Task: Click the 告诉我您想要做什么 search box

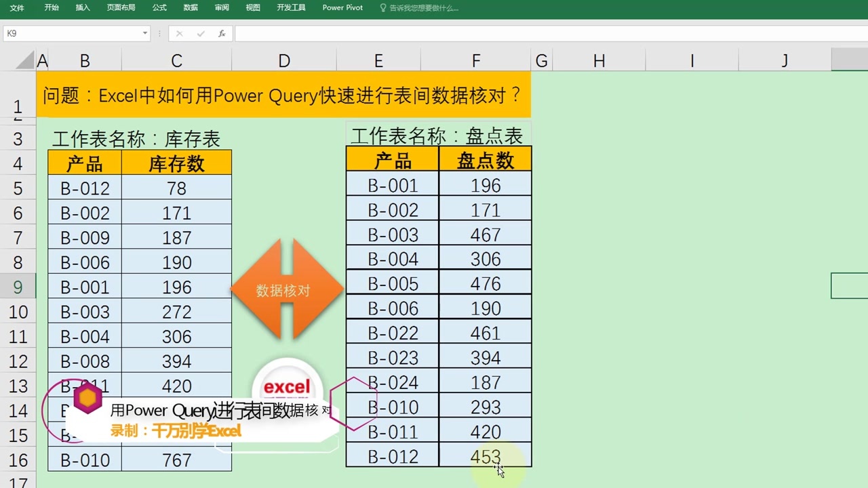Action: pyautogui.click(x=424, y=8)
